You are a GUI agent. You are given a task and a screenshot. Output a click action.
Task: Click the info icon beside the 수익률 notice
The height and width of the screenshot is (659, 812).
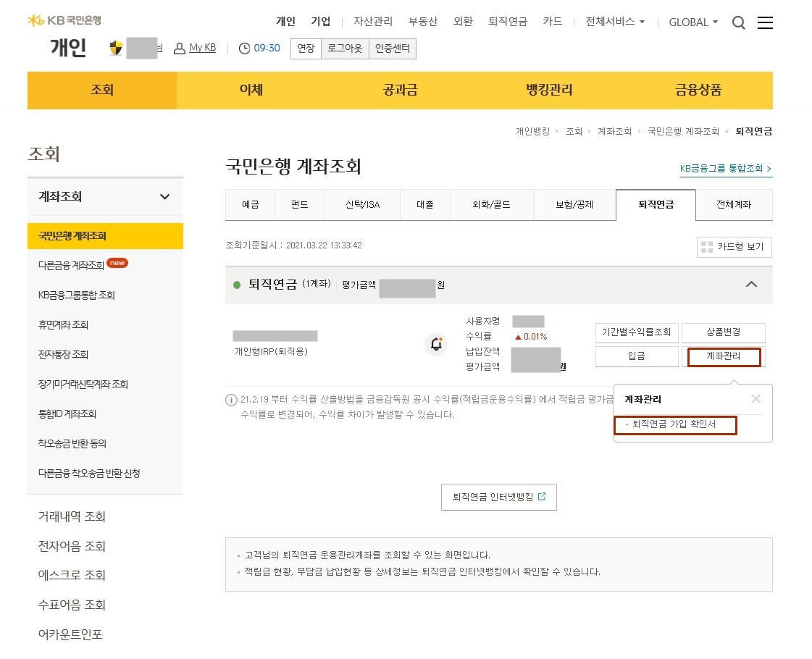click(x=231, y=400)
